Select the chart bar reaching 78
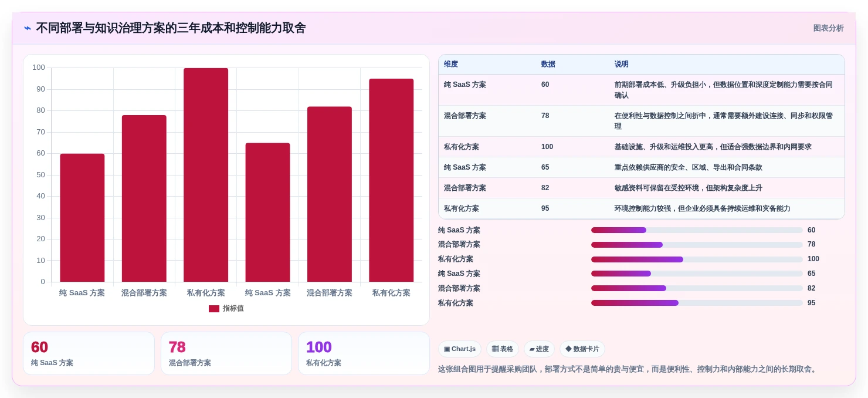Screen dimensions: 868x398 click(x=144, y=198)
